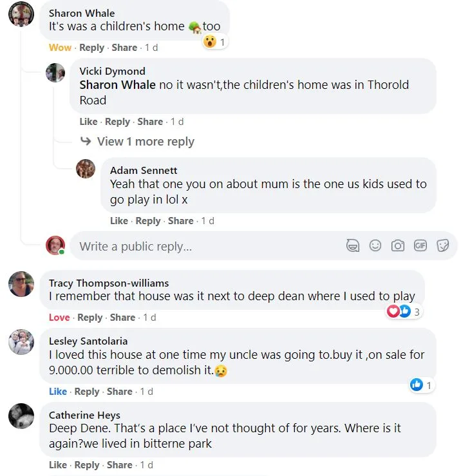Open Adam Sennett's profile avatar
461x476 pixels.
(86, 169)
